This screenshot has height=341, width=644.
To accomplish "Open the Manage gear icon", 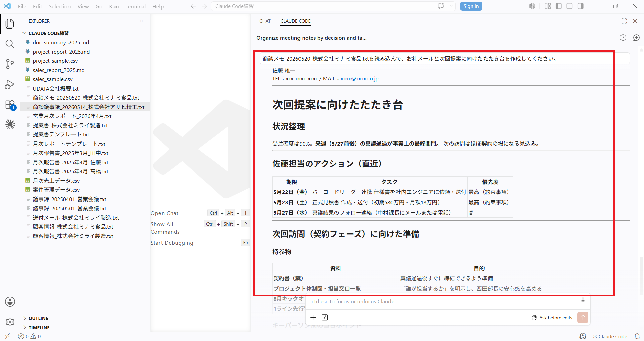I will pyautogui.click(x=10, y=322).
